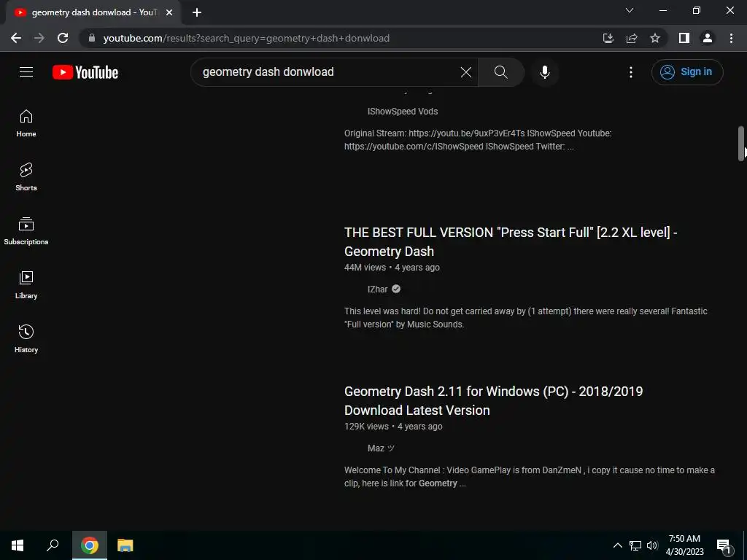The height and width of the screenshot is (560, 747).
Task: Click the page vertical scrollbar thumb
Action: [741, 144]
